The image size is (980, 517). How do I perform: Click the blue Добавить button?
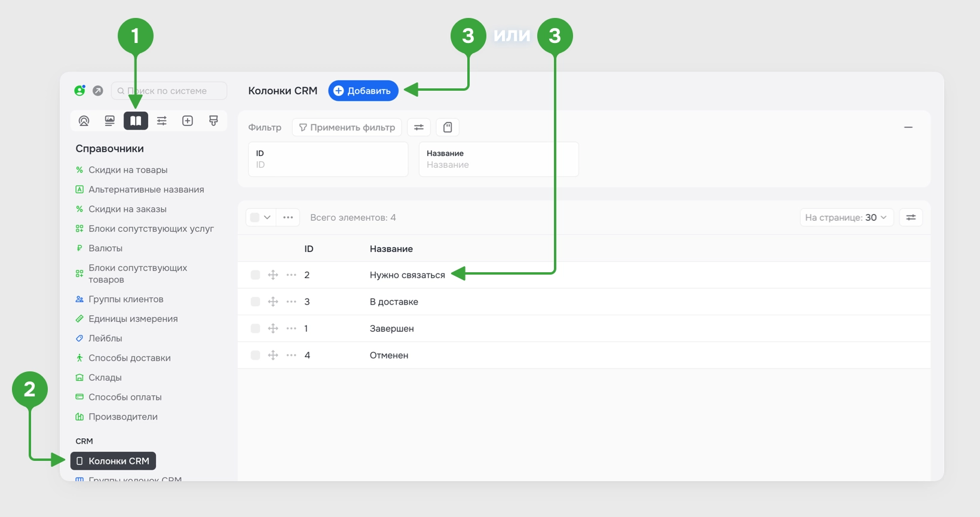pyautogui.click(x=363, y=91)
